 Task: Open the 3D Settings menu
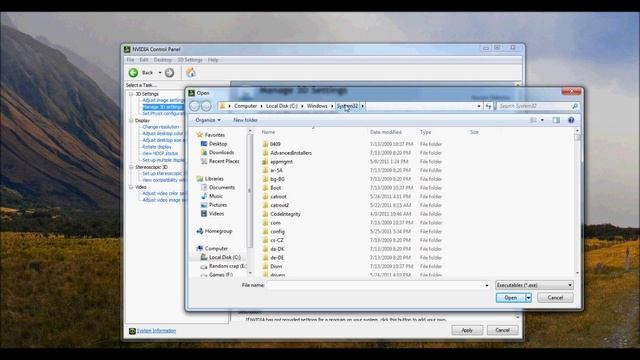190,60
